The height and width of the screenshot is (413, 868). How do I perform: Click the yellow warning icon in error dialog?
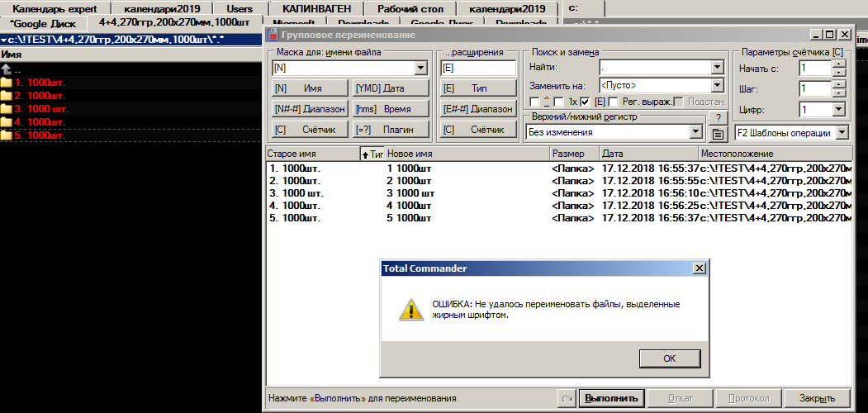pos(410,310)
